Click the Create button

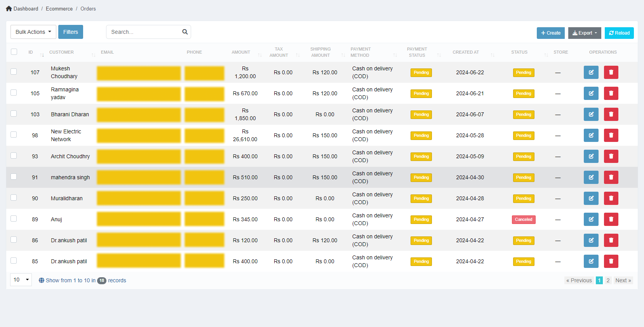point(551,33)
